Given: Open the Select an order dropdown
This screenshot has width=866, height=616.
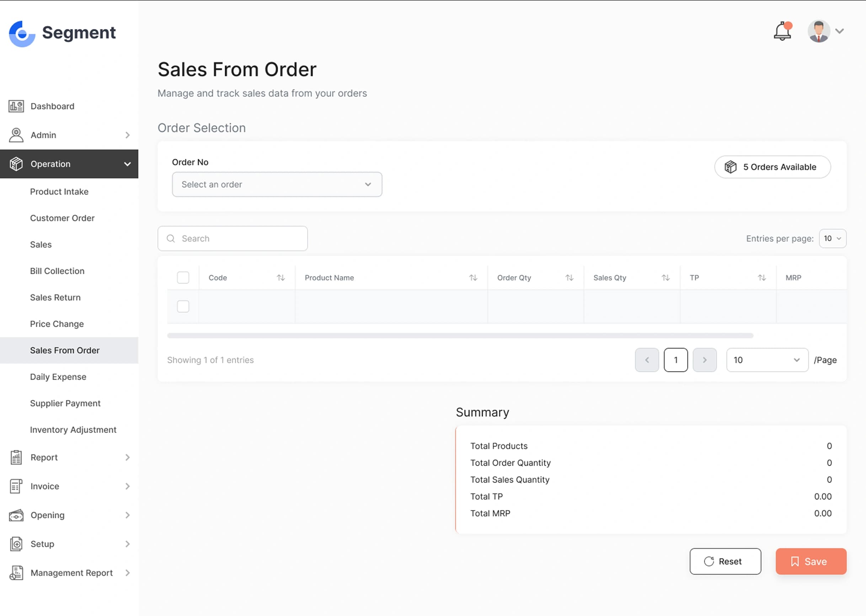Looking at the screenshot, I should (x=277, y=184).
